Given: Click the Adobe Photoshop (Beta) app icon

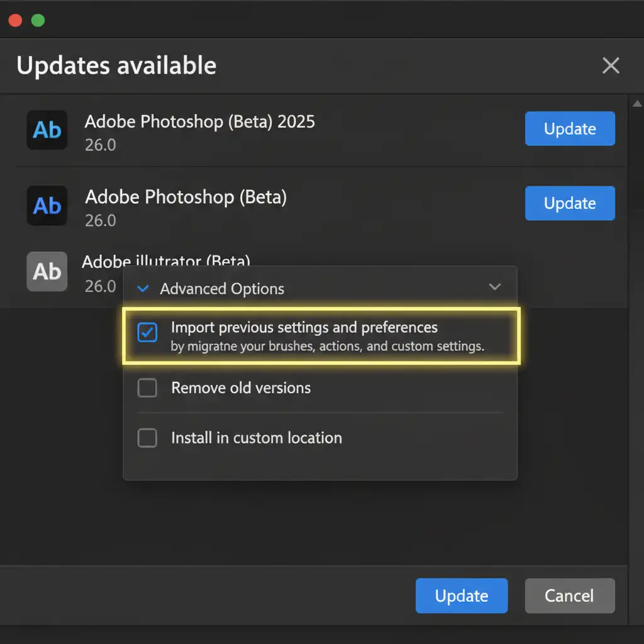Looking at the screenshot, I should pyautogui.click(x=47, y=205).
